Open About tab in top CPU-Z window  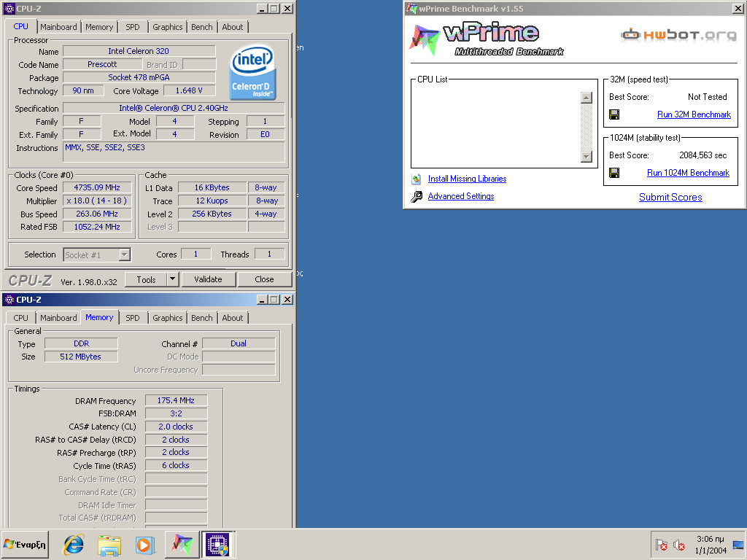[x=233, y=27]
